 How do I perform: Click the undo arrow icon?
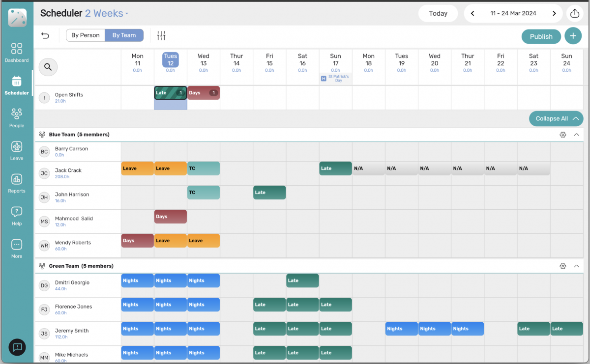point(45,35)
